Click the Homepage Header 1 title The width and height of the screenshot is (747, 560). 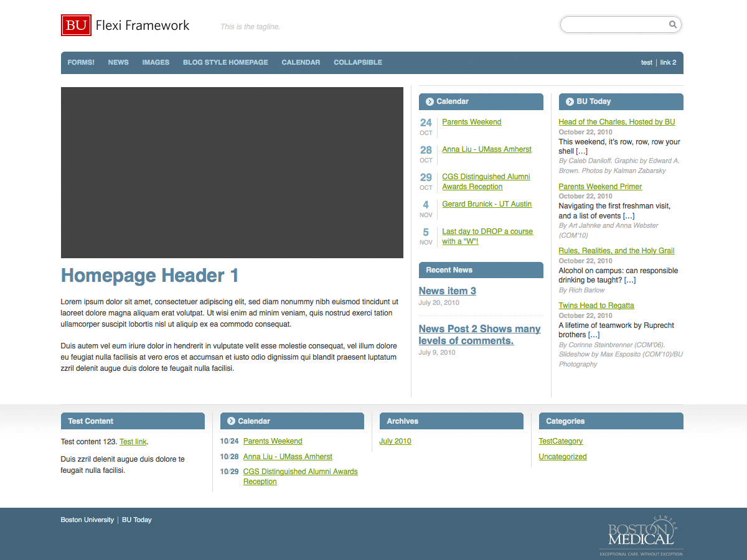[150, 276]
